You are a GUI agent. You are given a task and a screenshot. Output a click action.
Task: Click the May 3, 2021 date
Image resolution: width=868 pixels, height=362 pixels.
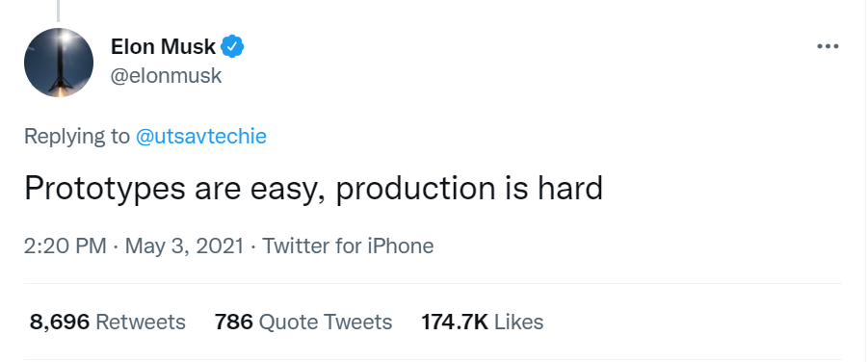[x=184, y=246]
